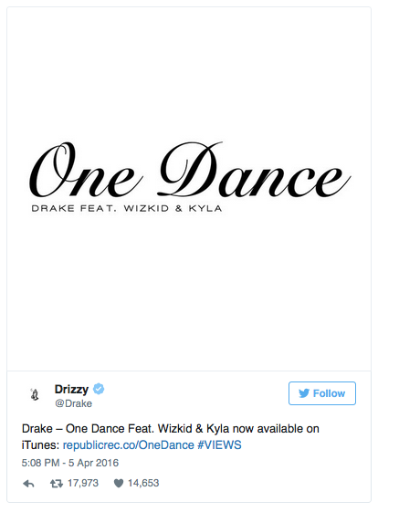Click the 17,973 retweet count
Screen dimensions: 420x512
tap(83, 484)
